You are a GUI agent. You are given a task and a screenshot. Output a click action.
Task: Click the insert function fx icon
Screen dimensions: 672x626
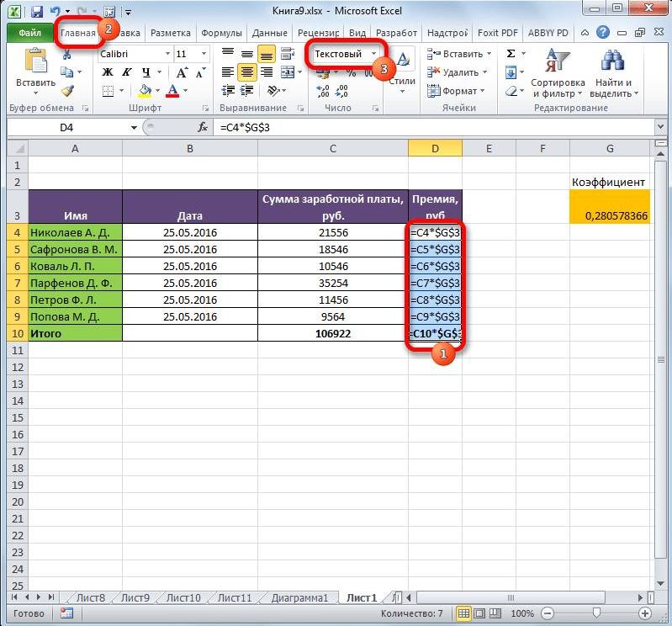[203, 127]
